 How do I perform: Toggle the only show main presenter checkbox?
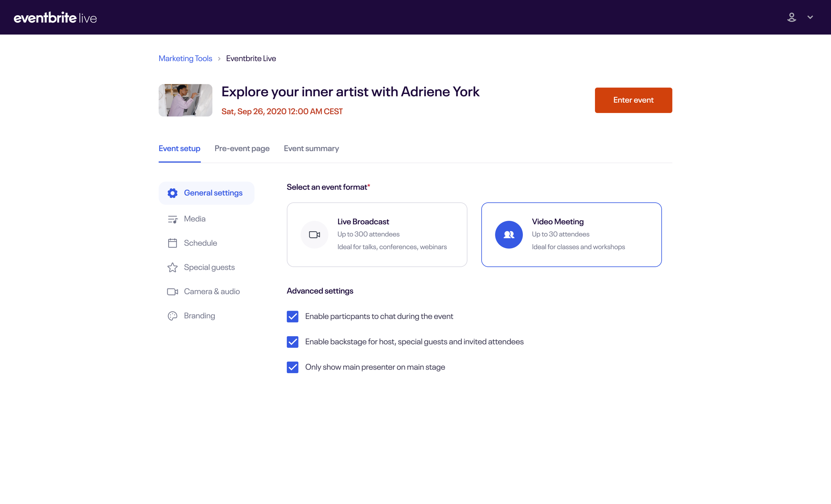[x=293, y=367]
